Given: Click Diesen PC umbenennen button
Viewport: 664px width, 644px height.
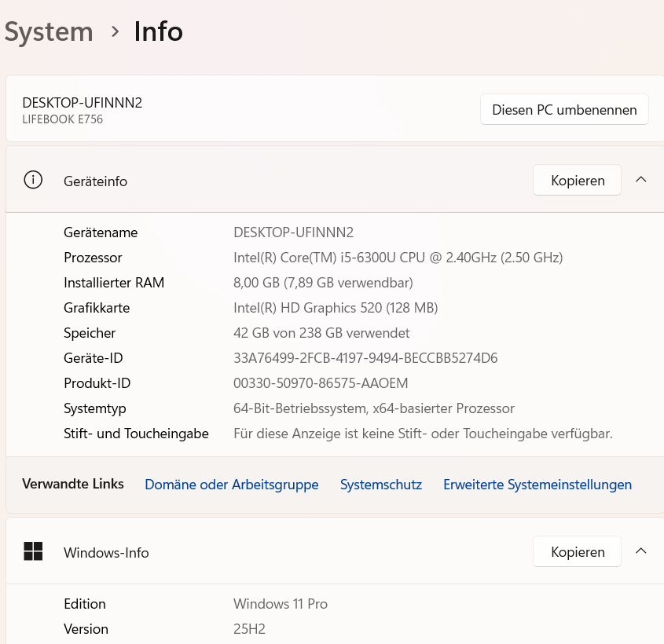Looking at the screenshot, I should (564, 110).
